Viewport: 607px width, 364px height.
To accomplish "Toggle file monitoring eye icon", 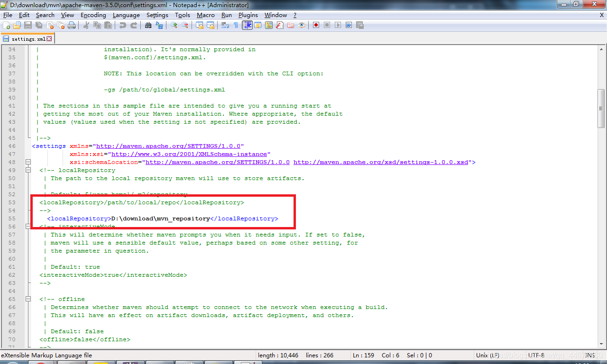I will 302,25.
